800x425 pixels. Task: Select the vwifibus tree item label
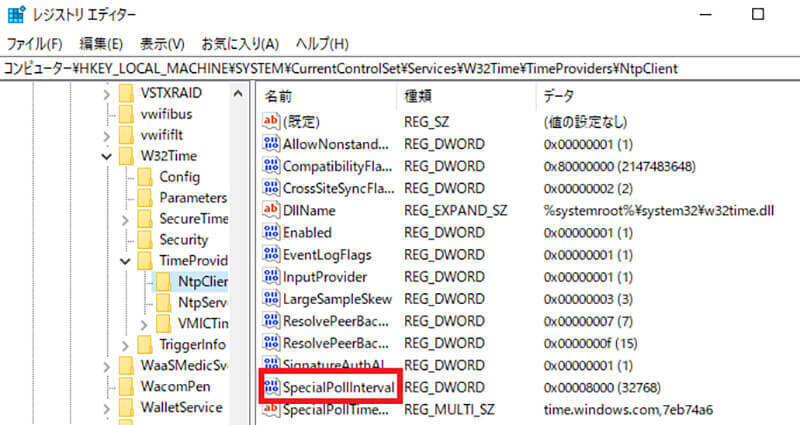tap(166, 114)
